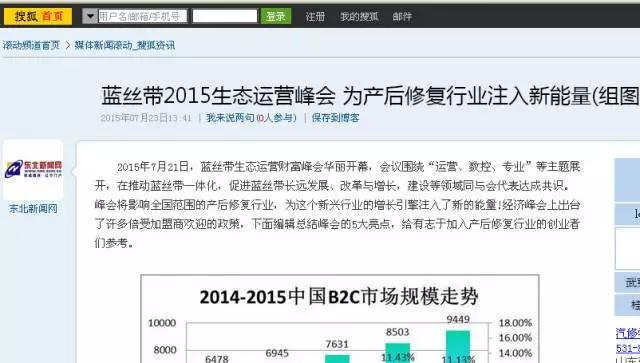Open the 搜狐首页 logo link
640x363 pixels.
[38, 16]
